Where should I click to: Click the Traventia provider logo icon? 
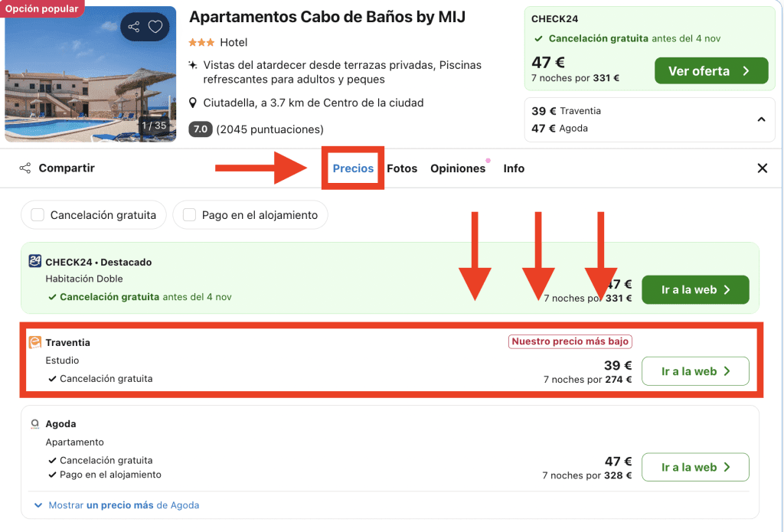click(x=35, y=343)
